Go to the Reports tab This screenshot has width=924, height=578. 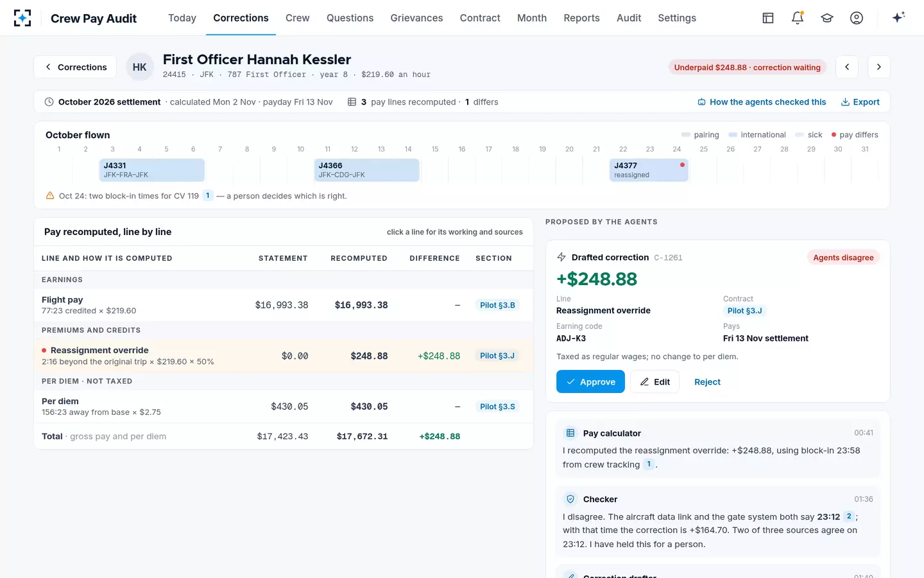[x=581, y=18]
